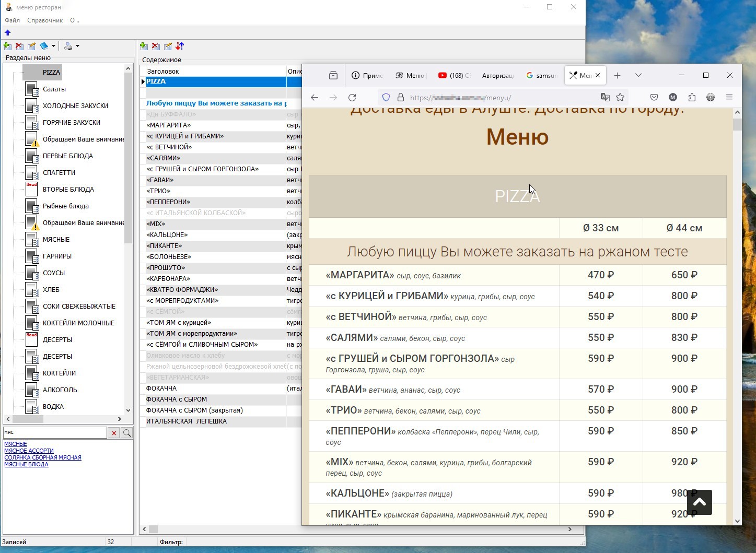Click the reorder content items arrows icon
Viewport: 756px width, 553px height.
click(180, 46)
